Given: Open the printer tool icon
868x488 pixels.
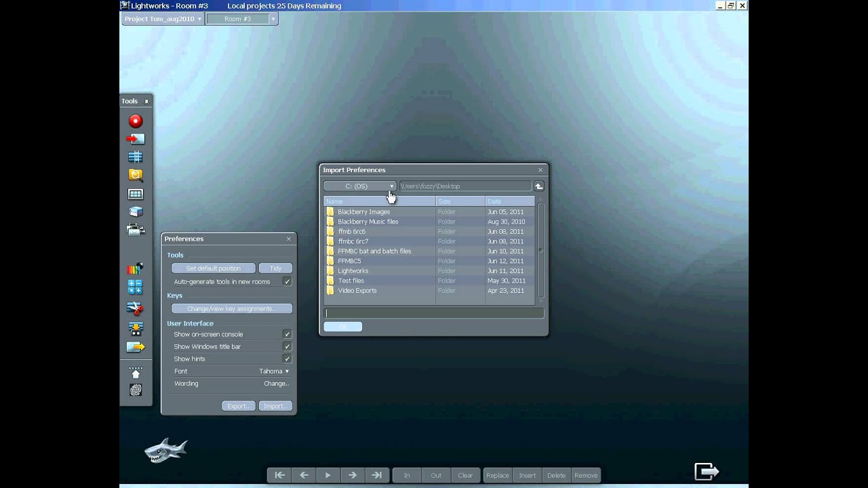Looking at the screenshot, I should click(x=136, y=230).
